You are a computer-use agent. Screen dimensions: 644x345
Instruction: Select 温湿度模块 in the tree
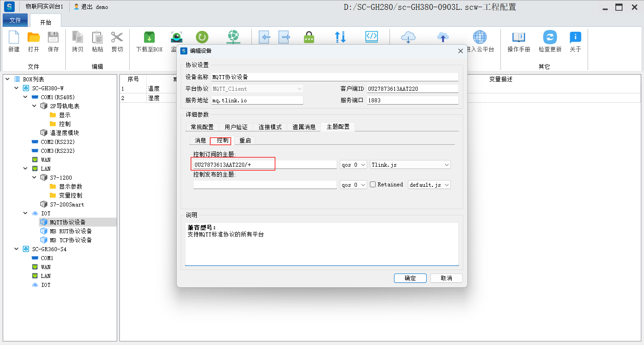(64, 133)
